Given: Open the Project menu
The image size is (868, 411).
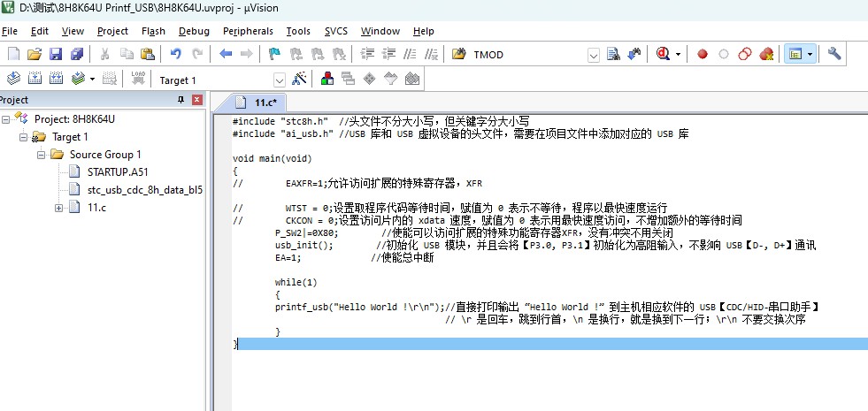Looking at the screenshot, I should tap(112, 31).
